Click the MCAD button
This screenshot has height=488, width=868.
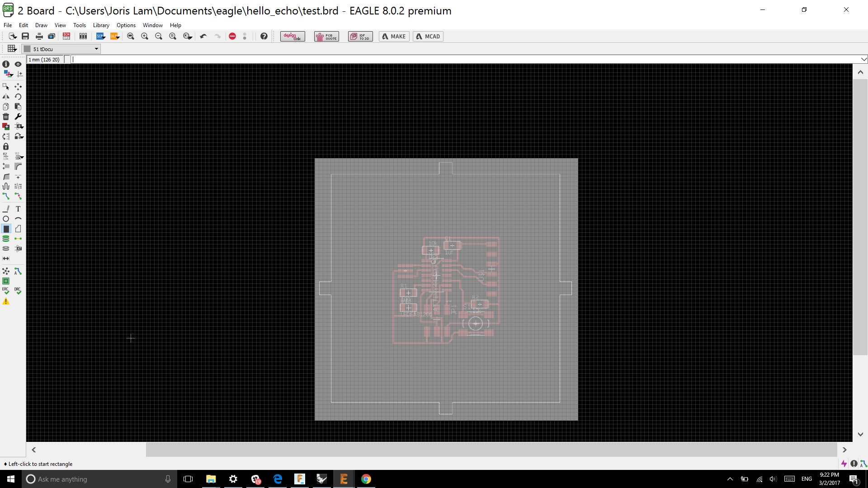pos(428,36)
